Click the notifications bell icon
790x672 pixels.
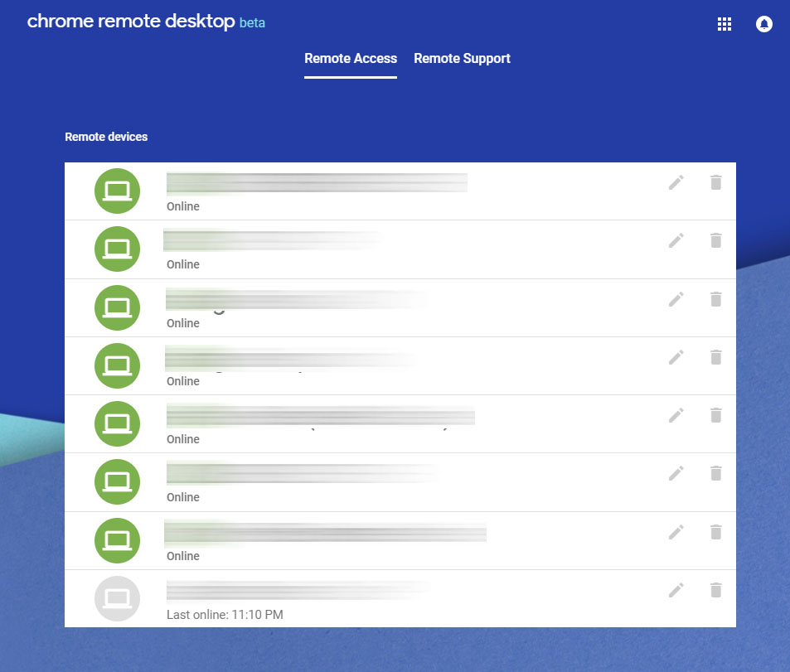pyautogui.click(x=763, y=24)
